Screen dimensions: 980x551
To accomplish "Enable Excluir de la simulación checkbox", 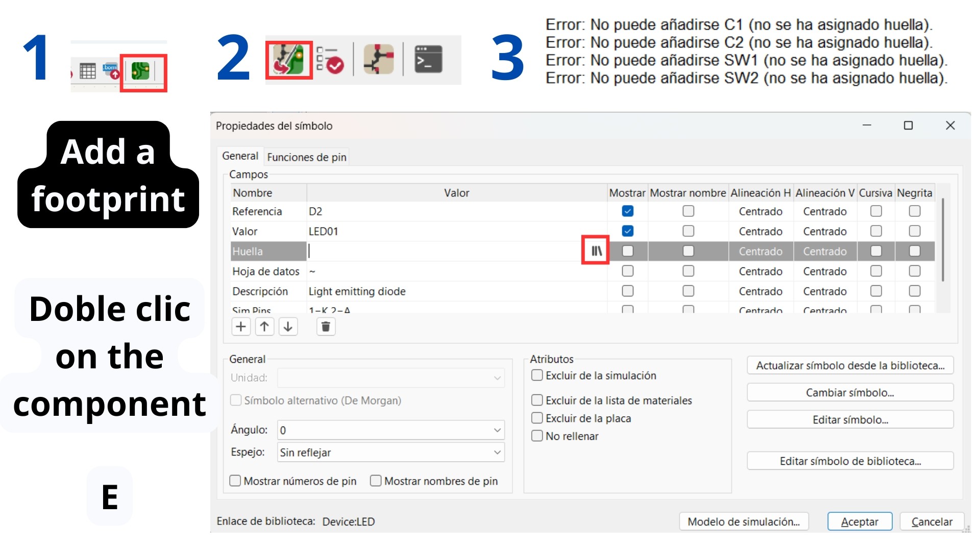I will 537,375.
